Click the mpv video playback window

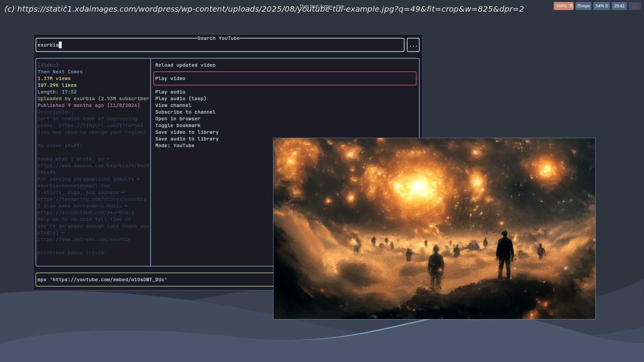[434, 229]
